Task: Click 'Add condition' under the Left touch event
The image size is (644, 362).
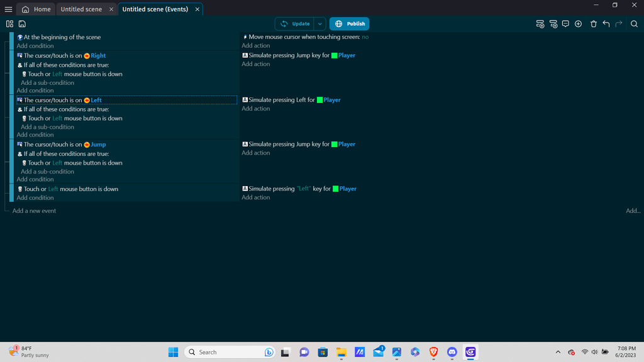Action: click(x=35, y=134)
